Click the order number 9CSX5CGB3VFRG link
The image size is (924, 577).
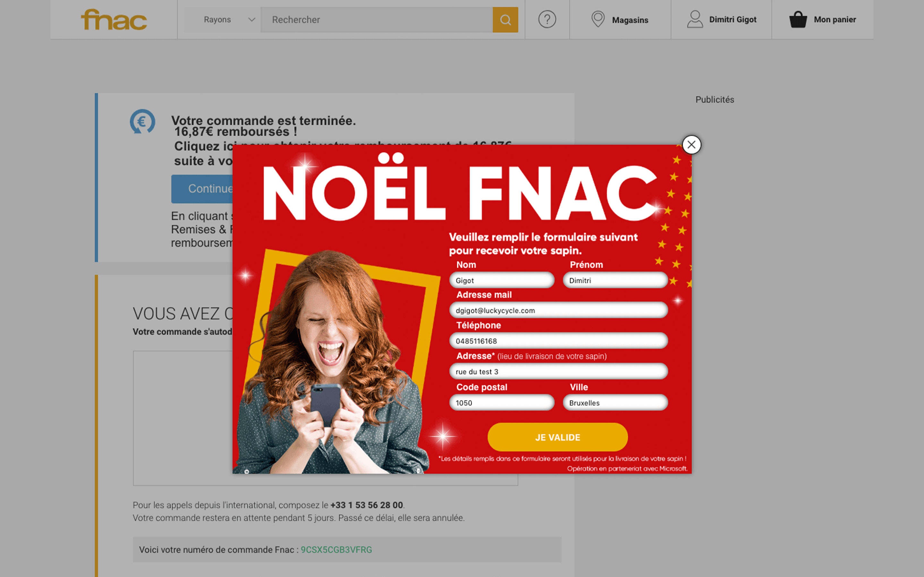click(x=336, y=549)
